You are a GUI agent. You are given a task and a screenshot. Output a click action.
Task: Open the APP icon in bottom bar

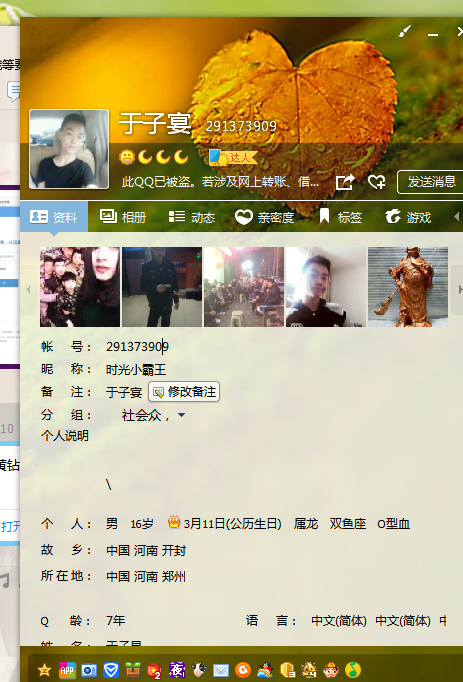[67, 670]
